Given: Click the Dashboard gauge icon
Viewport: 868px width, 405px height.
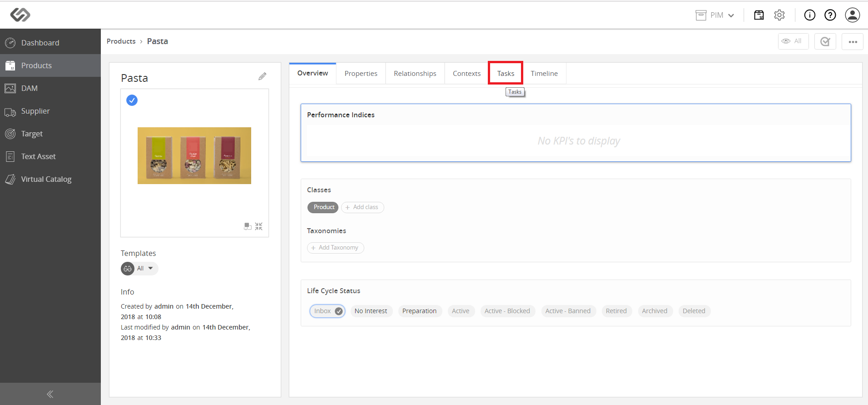Looking at the screenshot, I should tap(10, 43).
